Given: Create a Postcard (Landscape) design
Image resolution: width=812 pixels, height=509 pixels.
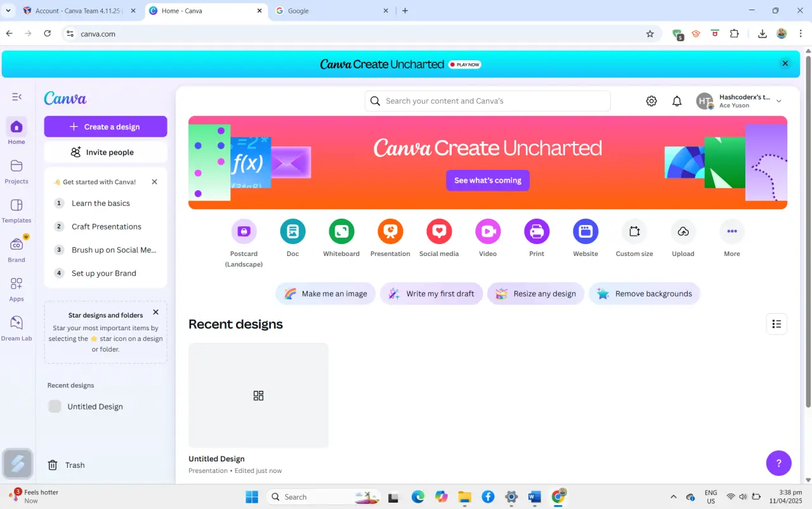Looking at the screenshot, I should (244, 243).
